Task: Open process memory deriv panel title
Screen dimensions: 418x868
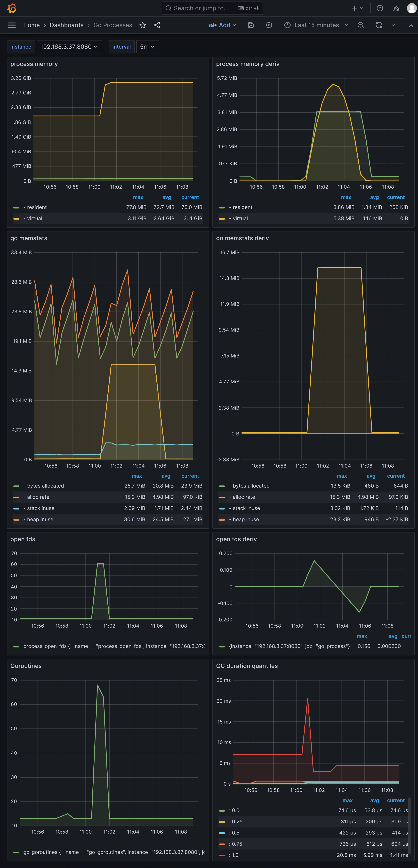Action: coord(248,64)
